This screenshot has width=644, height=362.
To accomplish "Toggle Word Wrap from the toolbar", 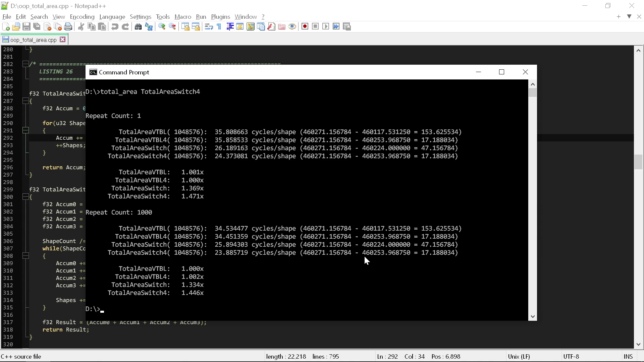I will (209, 26).
